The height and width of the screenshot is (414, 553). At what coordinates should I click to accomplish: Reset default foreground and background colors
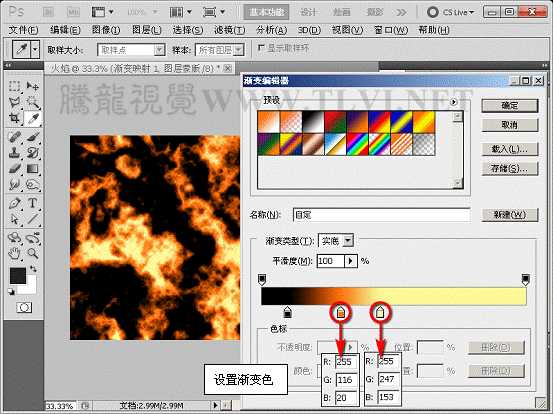tap(11, 292)
